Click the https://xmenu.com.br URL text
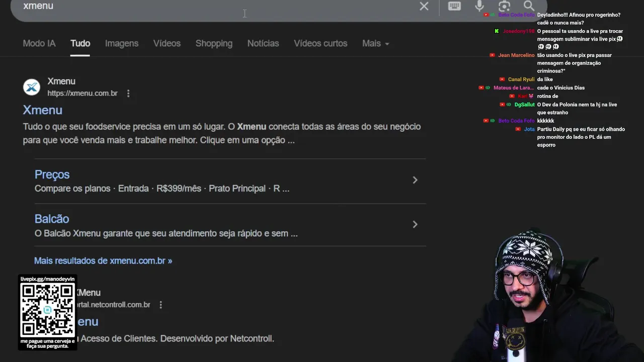This screenshot has height=362, width=644. (x=83, y=94)
